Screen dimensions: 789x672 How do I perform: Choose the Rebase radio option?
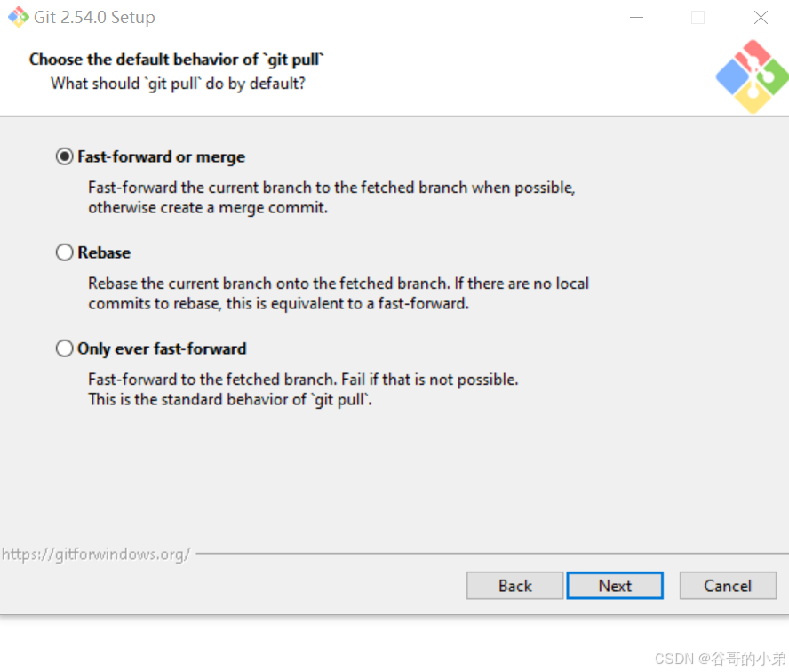pos(64,252)
